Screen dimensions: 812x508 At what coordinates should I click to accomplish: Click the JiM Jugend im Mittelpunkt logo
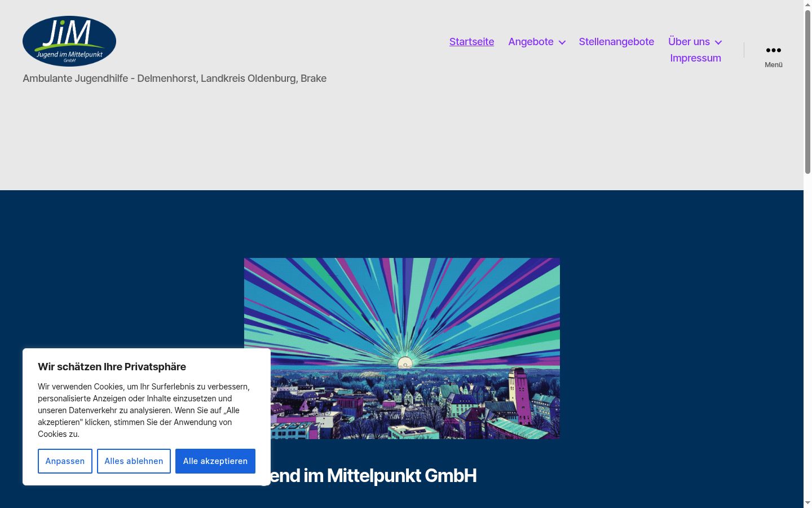click(69, 41)
